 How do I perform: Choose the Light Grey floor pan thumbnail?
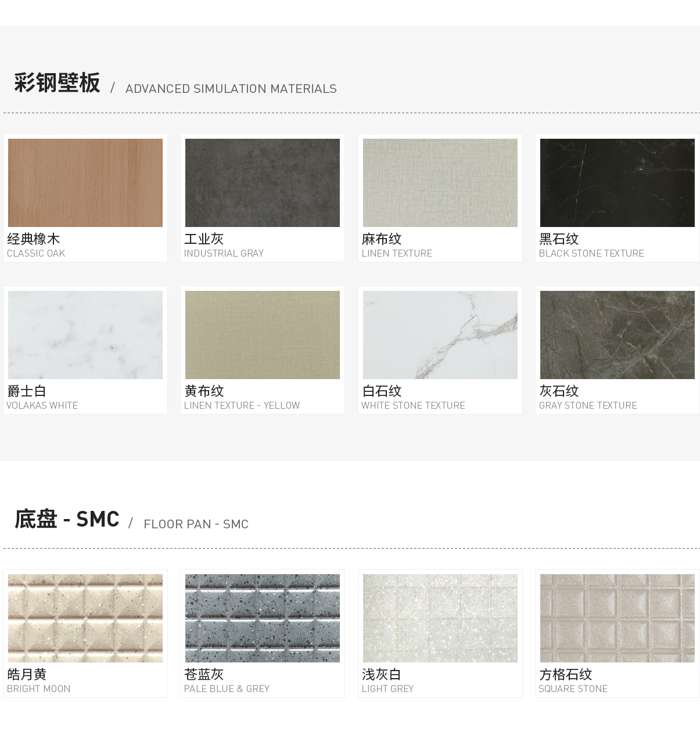440,618
